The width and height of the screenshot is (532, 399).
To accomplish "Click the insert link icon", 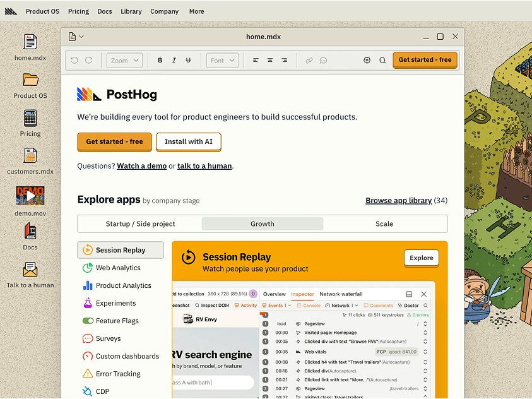I will [x=309, y=61].
